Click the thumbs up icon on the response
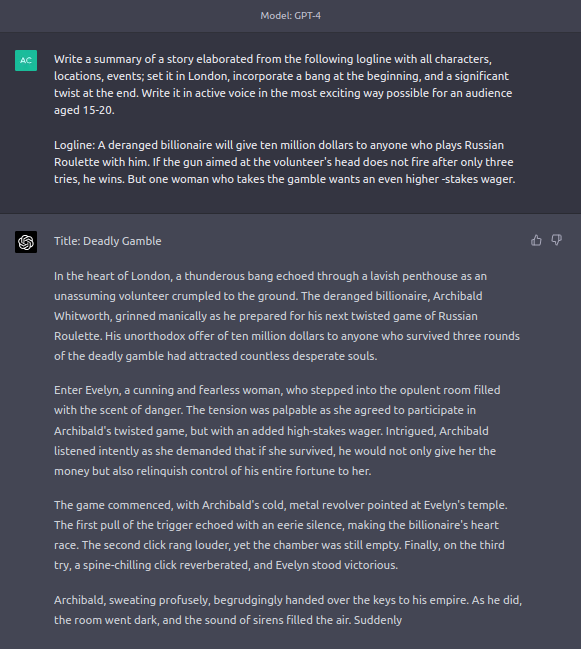The height and width of the screenshot is (649, 581). click(x=536, y=240)
